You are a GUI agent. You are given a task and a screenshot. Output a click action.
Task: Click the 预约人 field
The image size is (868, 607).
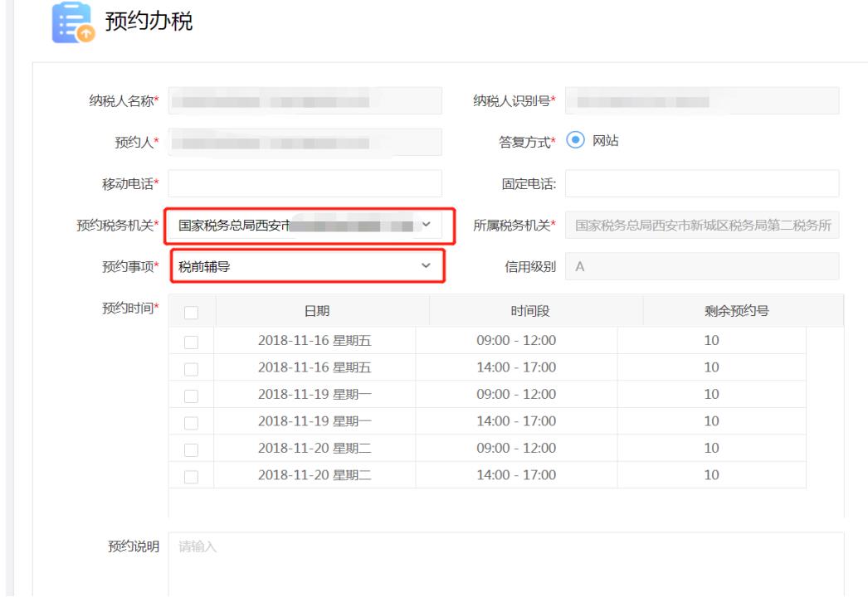tap(305, 142)
